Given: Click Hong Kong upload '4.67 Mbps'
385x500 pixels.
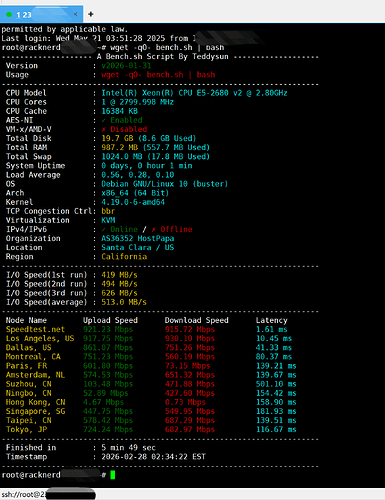Looking at the screenshot, I should (103, 402).
